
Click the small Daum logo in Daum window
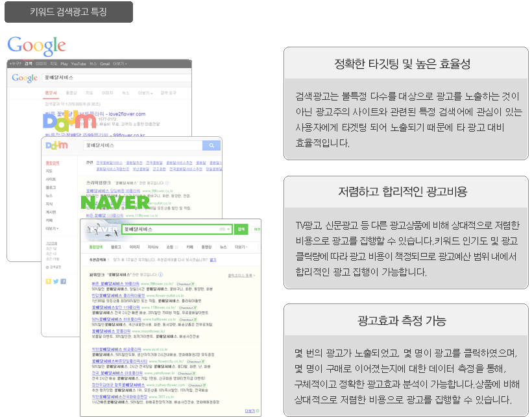click(x=56, y=145)
